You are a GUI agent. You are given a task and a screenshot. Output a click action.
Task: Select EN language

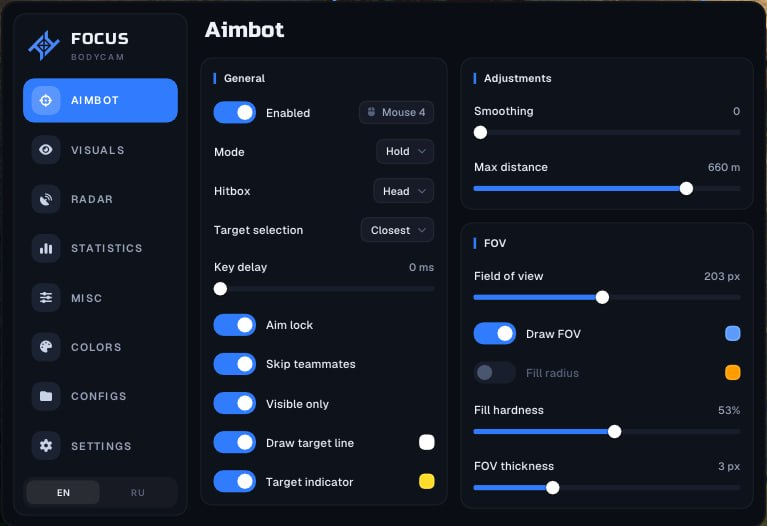pyautogui.click(x=63, y=493)
